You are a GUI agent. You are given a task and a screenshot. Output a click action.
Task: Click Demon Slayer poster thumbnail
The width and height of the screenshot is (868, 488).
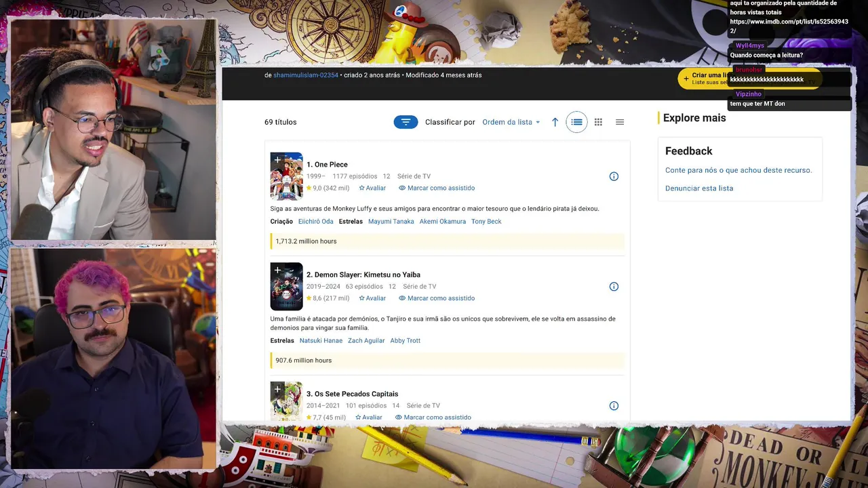(287, 287)
